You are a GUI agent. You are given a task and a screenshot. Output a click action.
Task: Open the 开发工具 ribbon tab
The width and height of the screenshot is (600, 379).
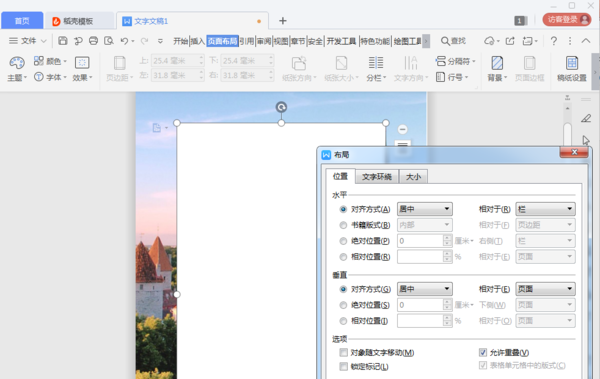(341, 41)
